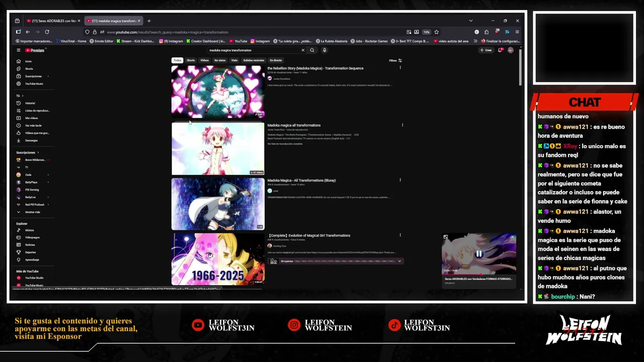The image size is (644, 362).
Task: Click the Crear button
Action: pos(486,50)
